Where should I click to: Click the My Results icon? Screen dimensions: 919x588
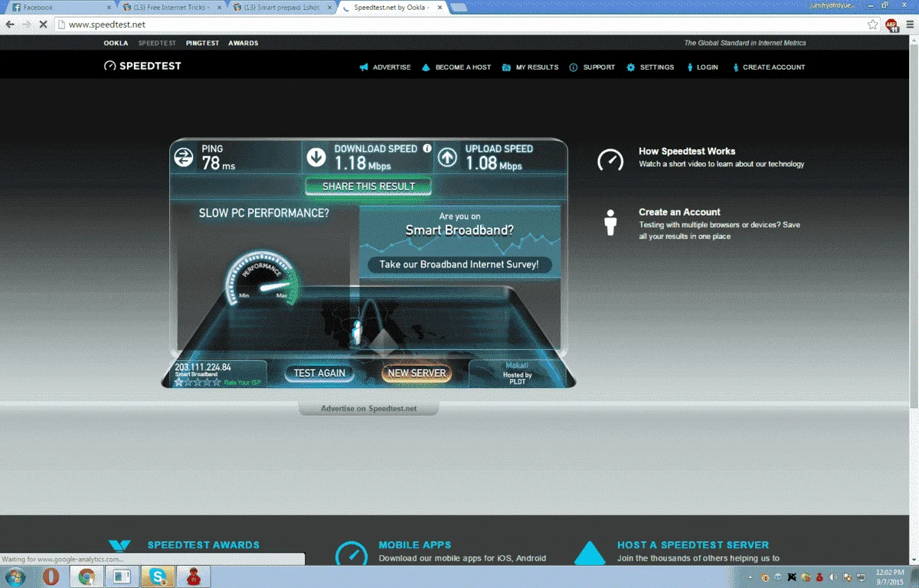[506, 67]
